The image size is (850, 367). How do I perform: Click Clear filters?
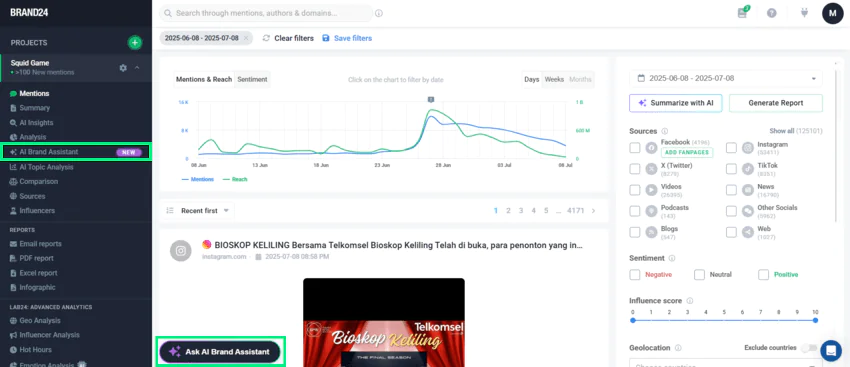tap(288, 38)
